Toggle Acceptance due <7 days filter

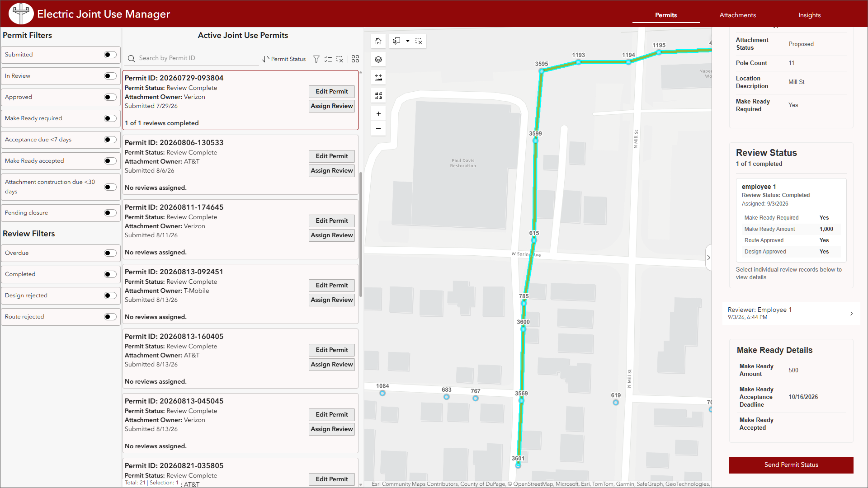(x=110, y=140)
